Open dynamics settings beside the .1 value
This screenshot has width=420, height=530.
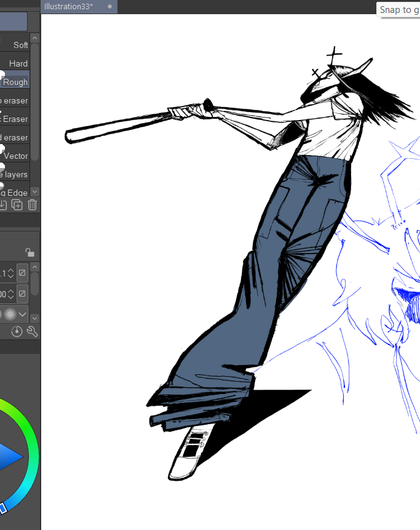[x=22, y=273]
